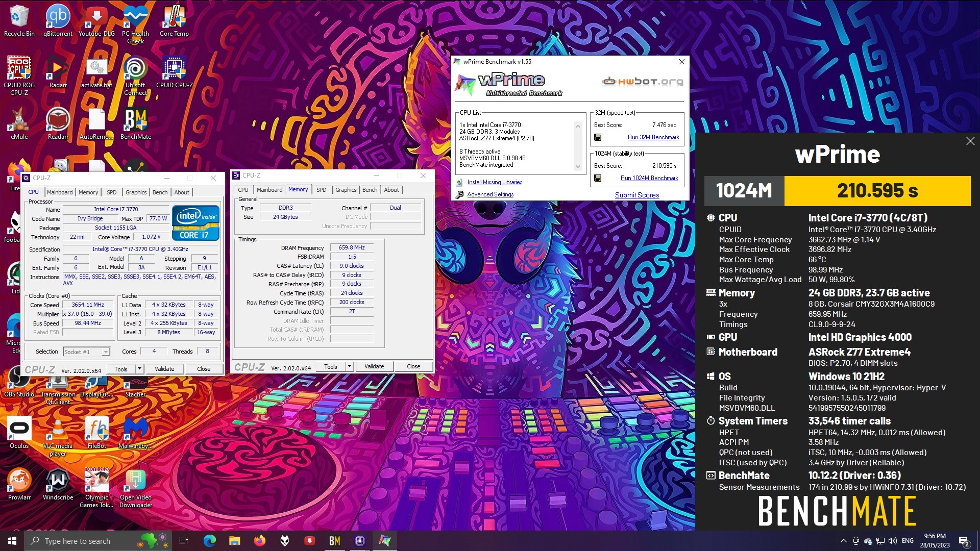980x551 pixels.
Task: Click Validate button in CPU-Z Memory window
Action: coord(374,366)
